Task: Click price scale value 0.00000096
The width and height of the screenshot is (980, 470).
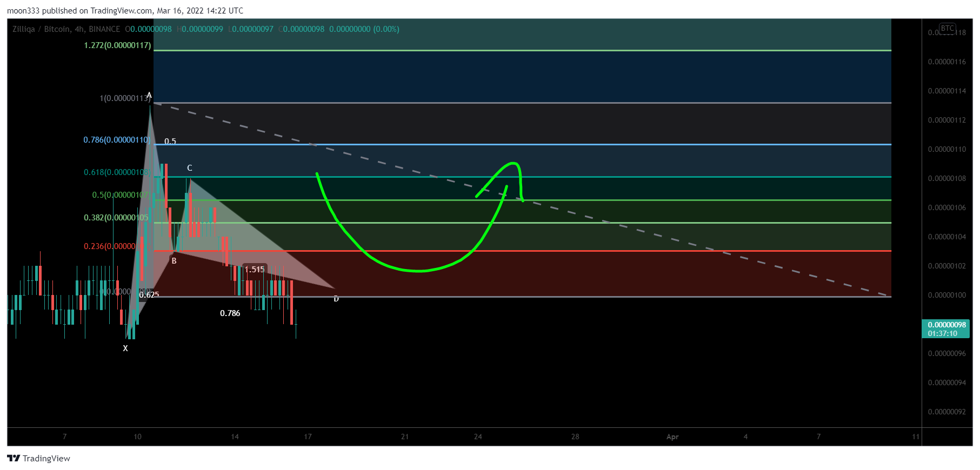Action: 947,354
